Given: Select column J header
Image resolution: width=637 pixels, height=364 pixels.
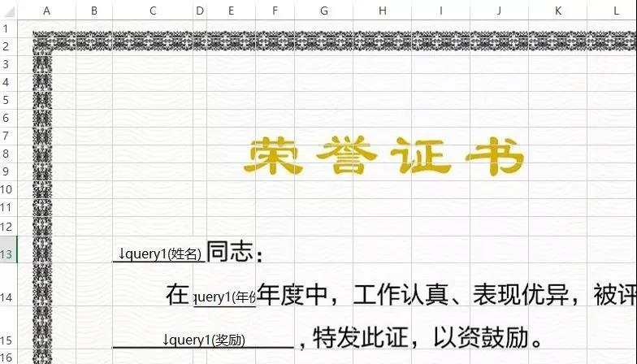Looking at the screenshot, I should (499, 10).
